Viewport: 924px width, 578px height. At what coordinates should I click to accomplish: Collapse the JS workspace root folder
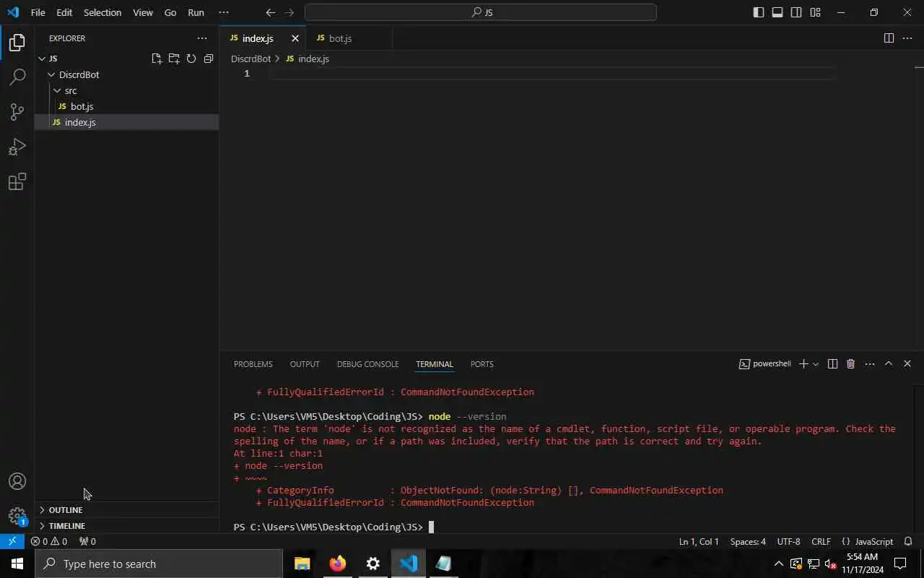tap(126, 59)
